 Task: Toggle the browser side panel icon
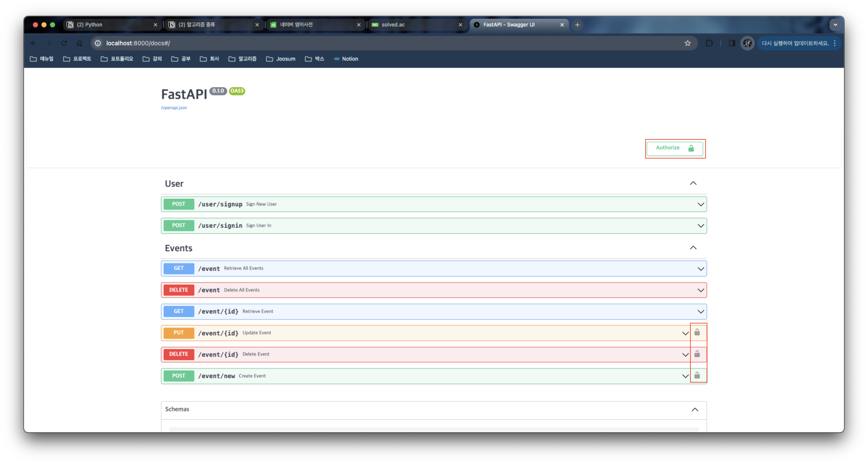(x=732, y=43)
